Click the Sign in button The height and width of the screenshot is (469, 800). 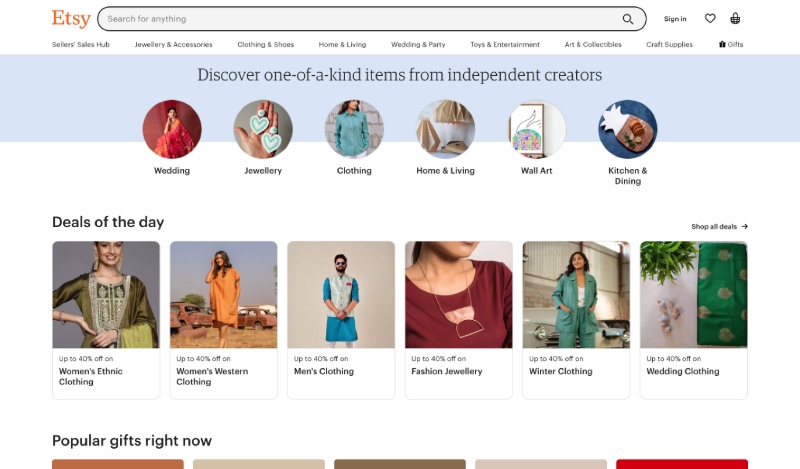[675, 19]
